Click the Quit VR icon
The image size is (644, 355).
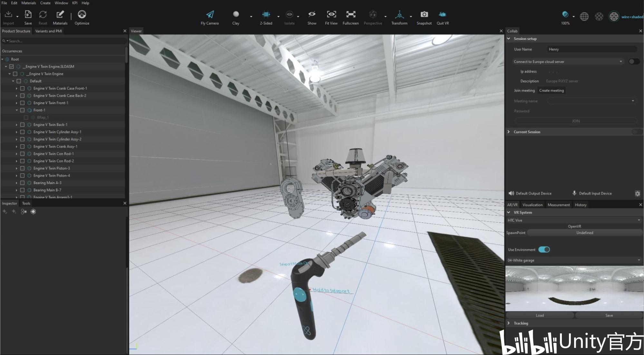point(442,15)
